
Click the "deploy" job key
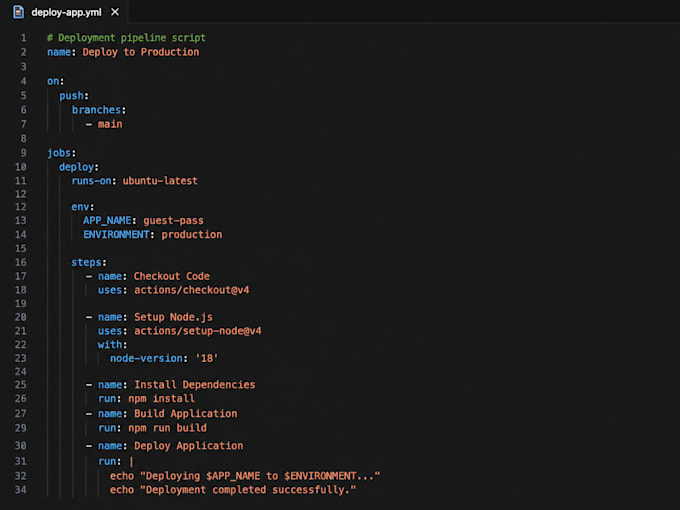click(x=76, y=167)
